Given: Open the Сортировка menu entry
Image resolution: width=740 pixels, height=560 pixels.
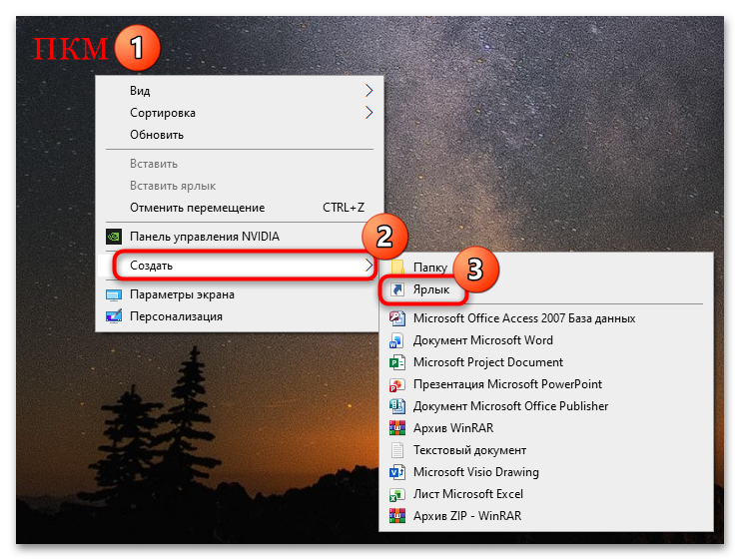Looking at the screenshot, I should pos(240,113).
